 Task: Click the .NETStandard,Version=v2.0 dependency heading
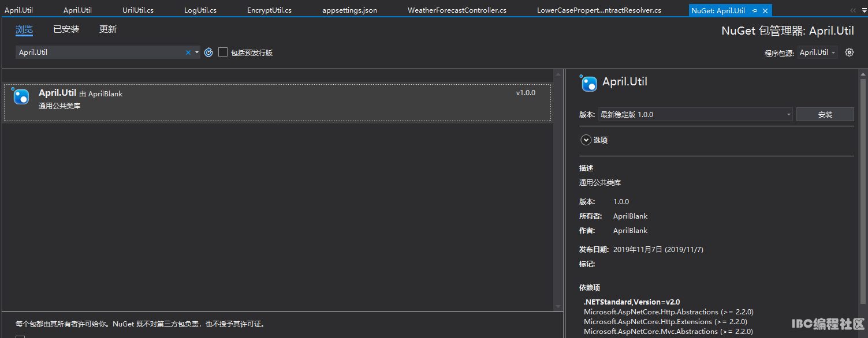tap(632, 302)
